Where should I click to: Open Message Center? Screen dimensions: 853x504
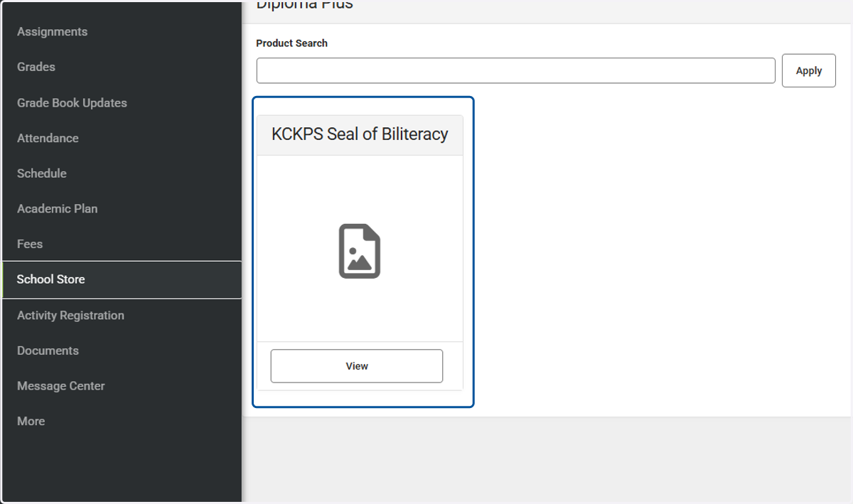pyautogui.click(x=61, y=386)
